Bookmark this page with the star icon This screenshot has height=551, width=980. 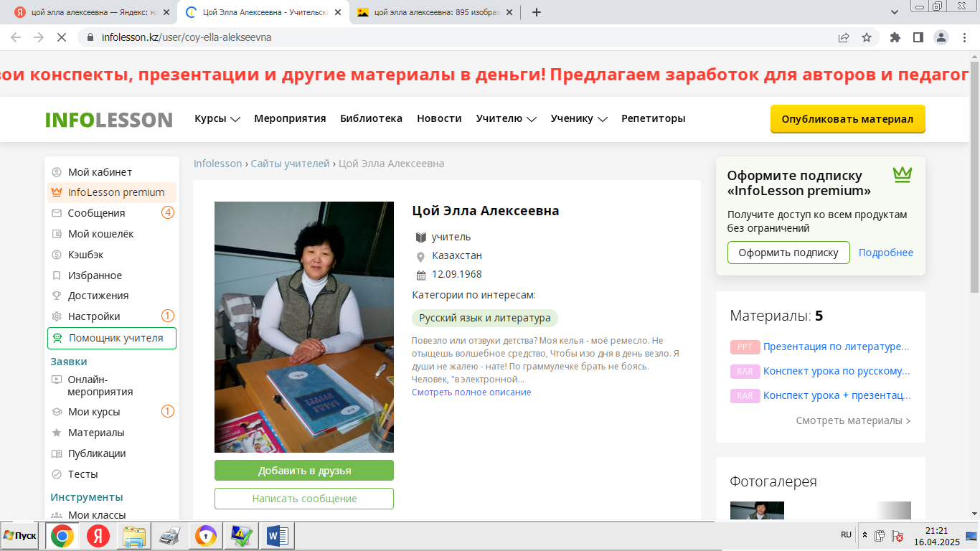(x=867, y=37)
